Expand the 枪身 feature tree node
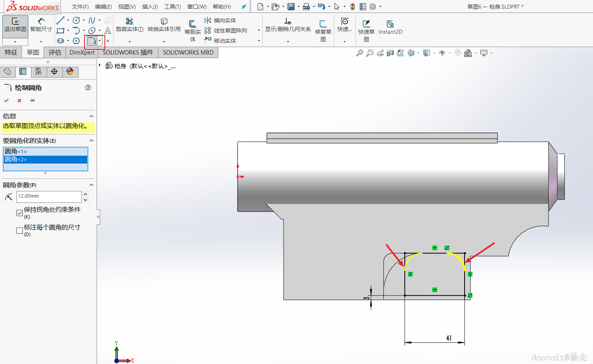The width and height of the screenshot is (593, 364). click(x=100, y=66)
